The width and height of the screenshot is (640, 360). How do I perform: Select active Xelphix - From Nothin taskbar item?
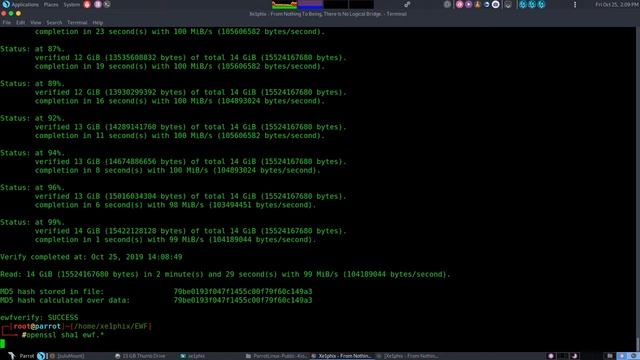click(341, 356)
